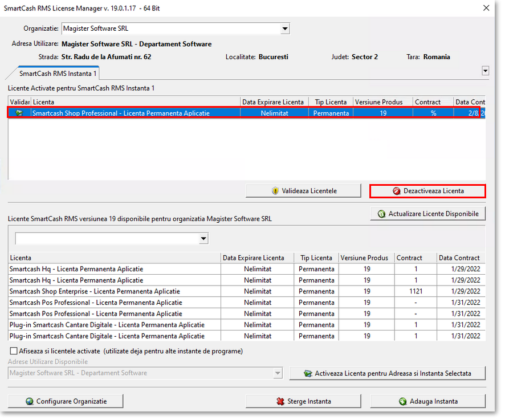Click the activation icon on Activeaza Licenta button

point(308,374)
